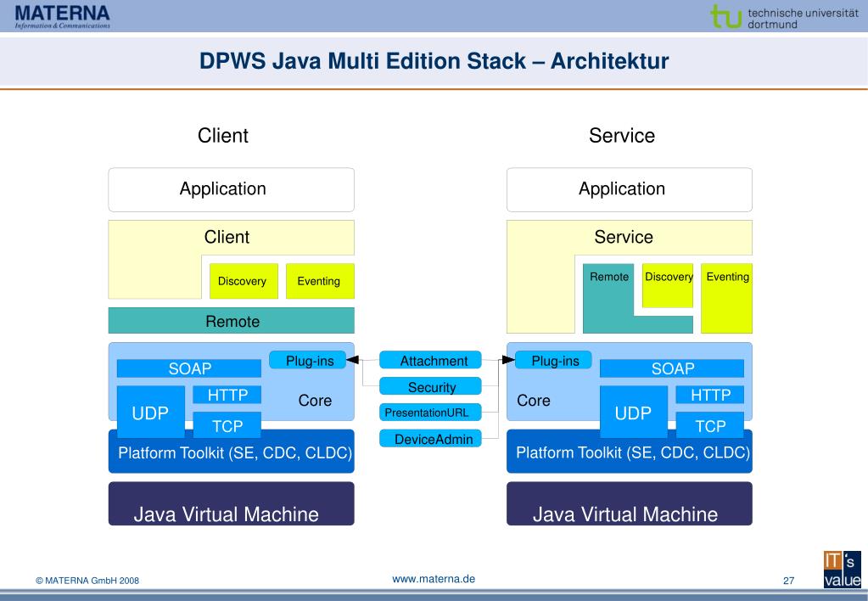This screenshot has width=868, height=601.
Task: Click the client-side Platform Toolkit bar
Action: pyautogui.click(x=231, y=452)
